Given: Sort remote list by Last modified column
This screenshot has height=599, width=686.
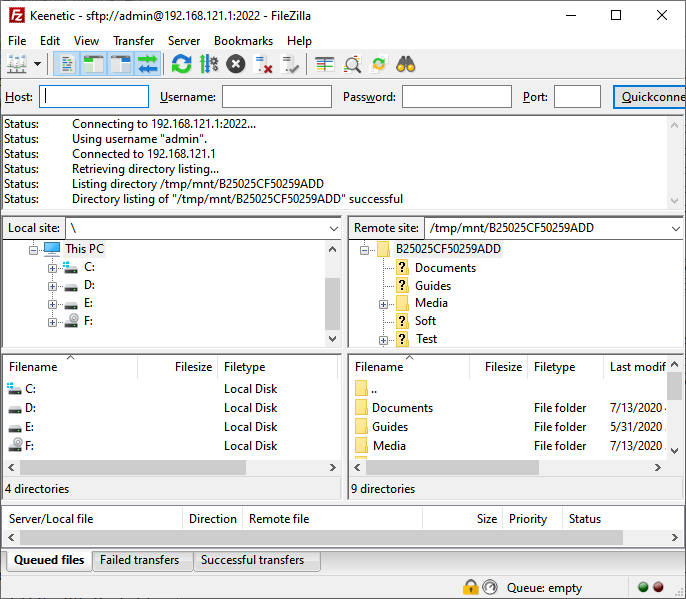Looking at the screenshot, I should (635, 367).
